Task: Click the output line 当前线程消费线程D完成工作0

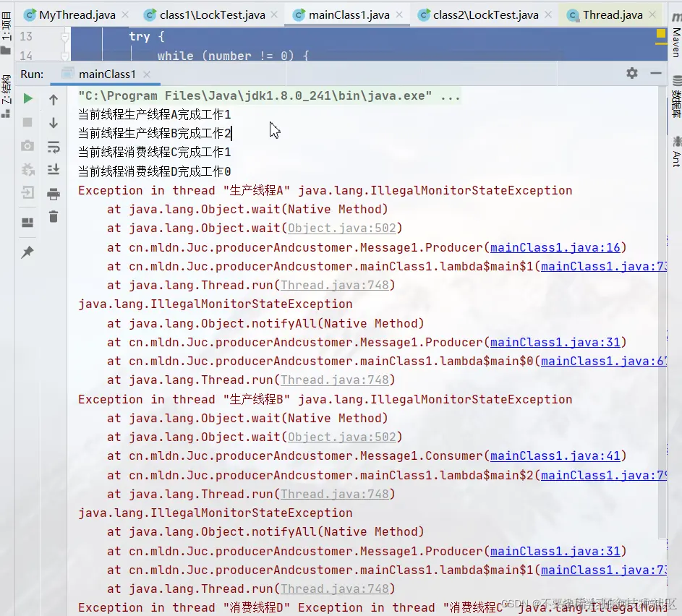Action: pos(154,171)
